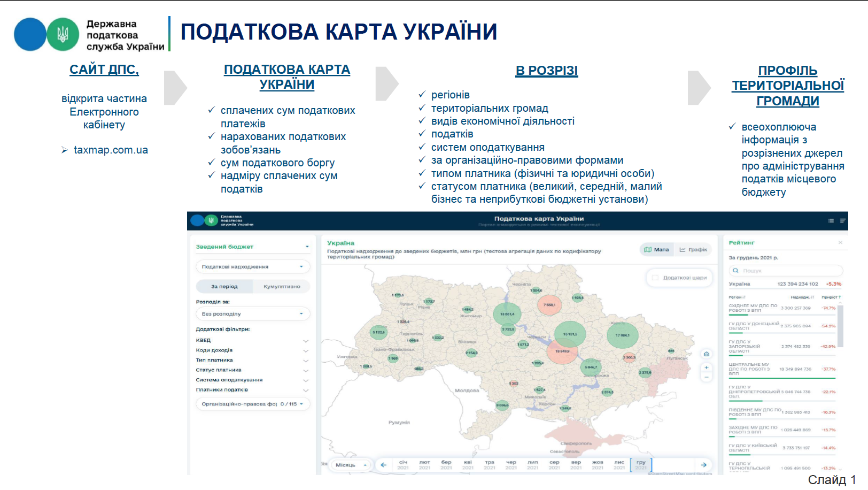
Task: Select січ 2021 on the timeline
Action: tap(403, 465)
